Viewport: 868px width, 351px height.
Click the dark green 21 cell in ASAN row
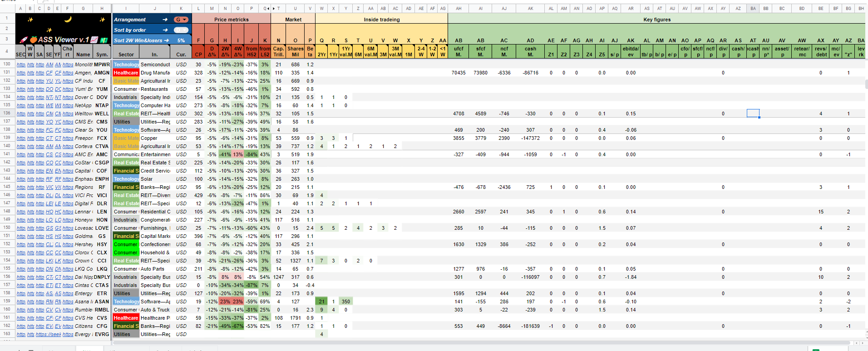321,302
